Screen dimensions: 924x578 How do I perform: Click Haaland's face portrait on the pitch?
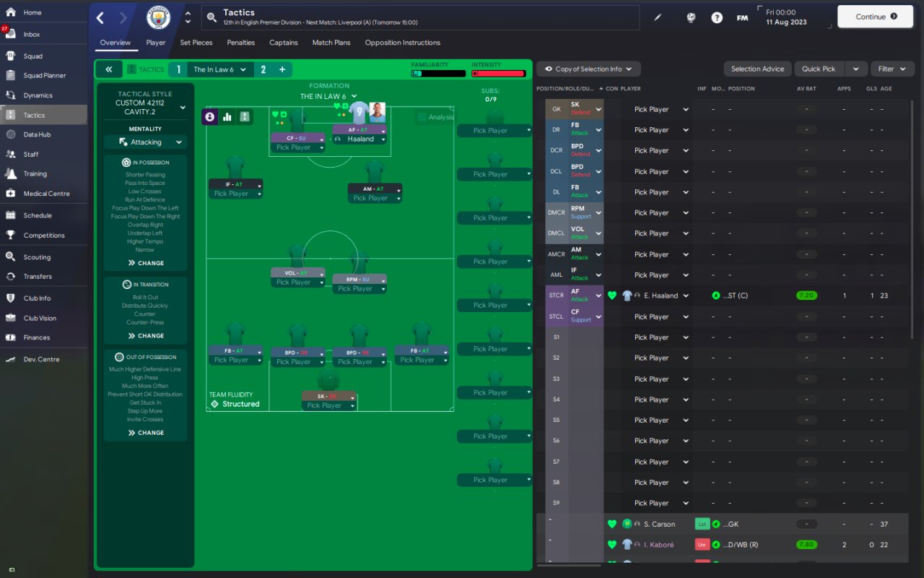(377, 112)
